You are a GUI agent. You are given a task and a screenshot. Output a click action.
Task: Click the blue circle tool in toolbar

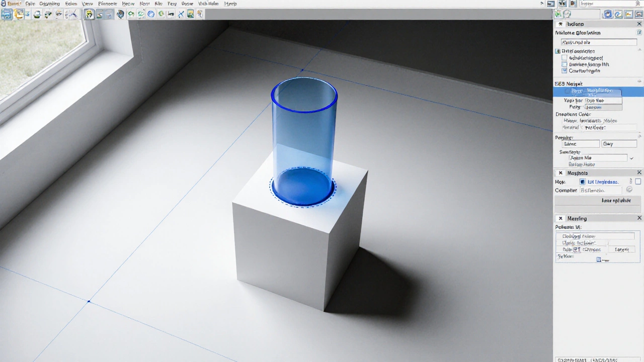[x=151, y=14]
